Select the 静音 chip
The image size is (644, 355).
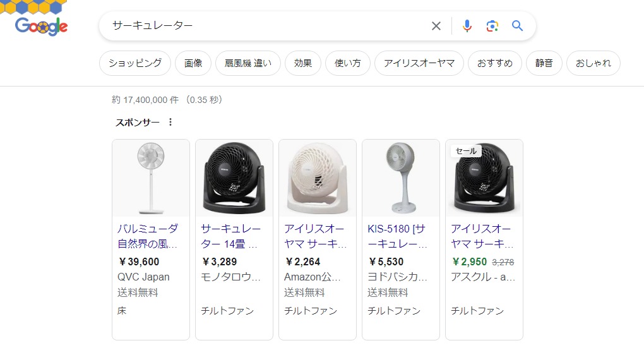[x=544, y=63]
